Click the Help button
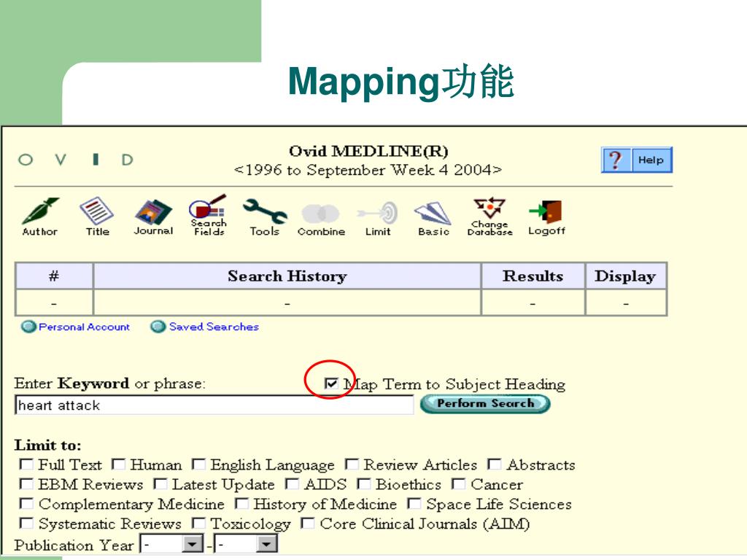This screenshot has height=560, width=747. coord(651,160)
